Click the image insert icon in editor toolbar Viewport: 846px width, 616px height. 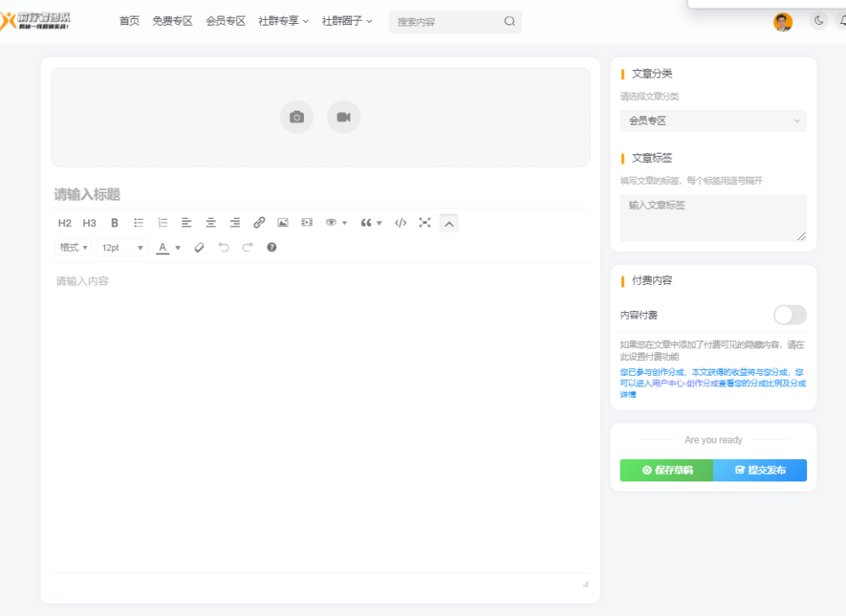pyautogui.click(x=283, y=222)
